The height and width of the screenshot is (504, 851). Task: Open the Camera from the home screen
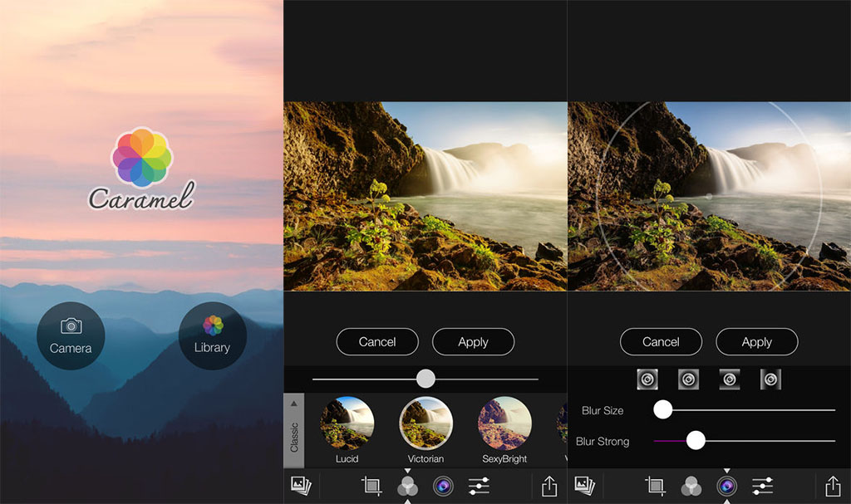click(x=71, y=335)
